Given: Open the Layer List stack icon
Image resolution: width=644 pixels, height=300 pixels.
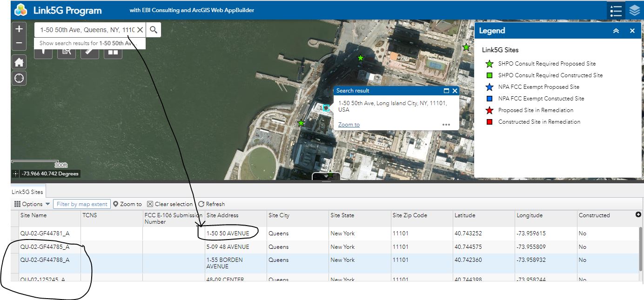Looking at the screenshot, I should tap(635, 11).
